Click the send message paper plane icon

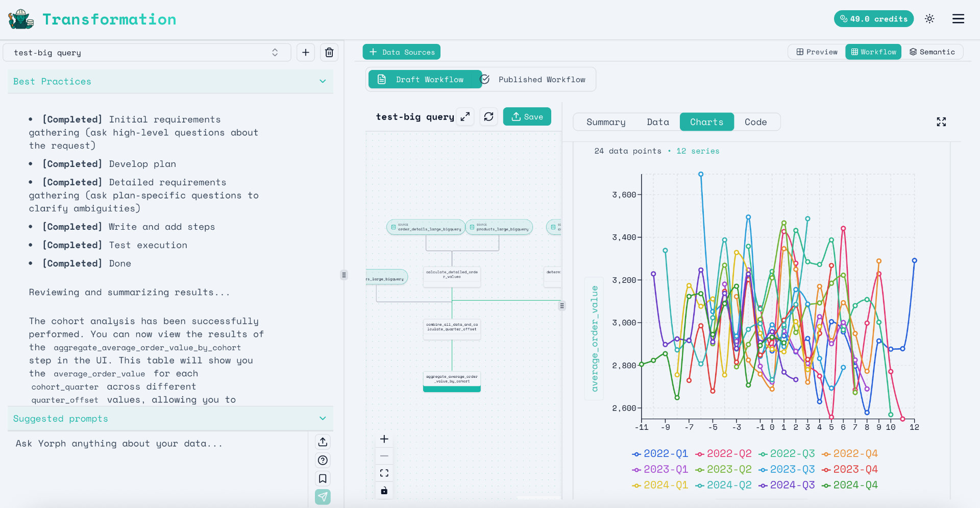pyautogui.click(x=323, y=496)
